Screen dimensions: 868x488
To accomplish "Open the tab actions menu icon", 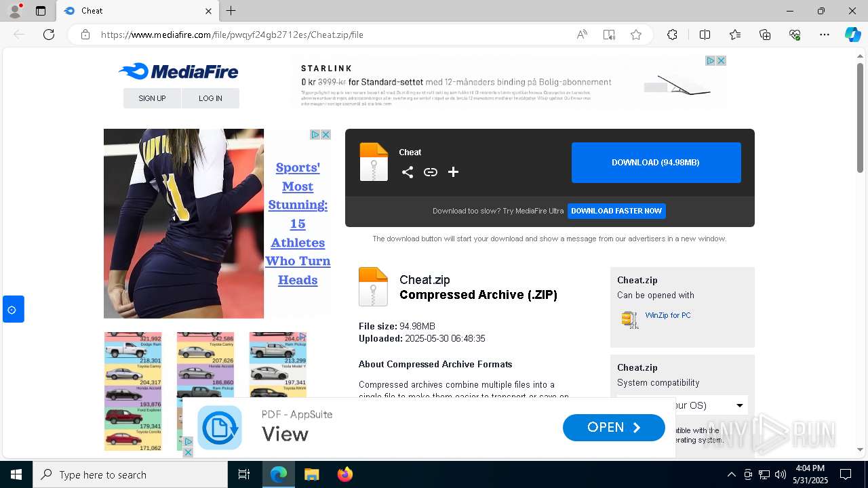I will (x=41, y=11).
